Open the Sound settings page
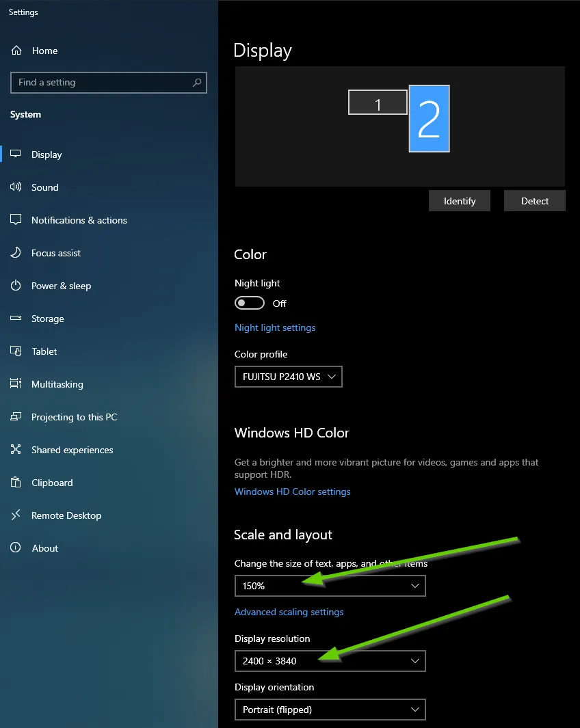The width and height of the screenshot is (580, 728). click(x=45, y=187)
